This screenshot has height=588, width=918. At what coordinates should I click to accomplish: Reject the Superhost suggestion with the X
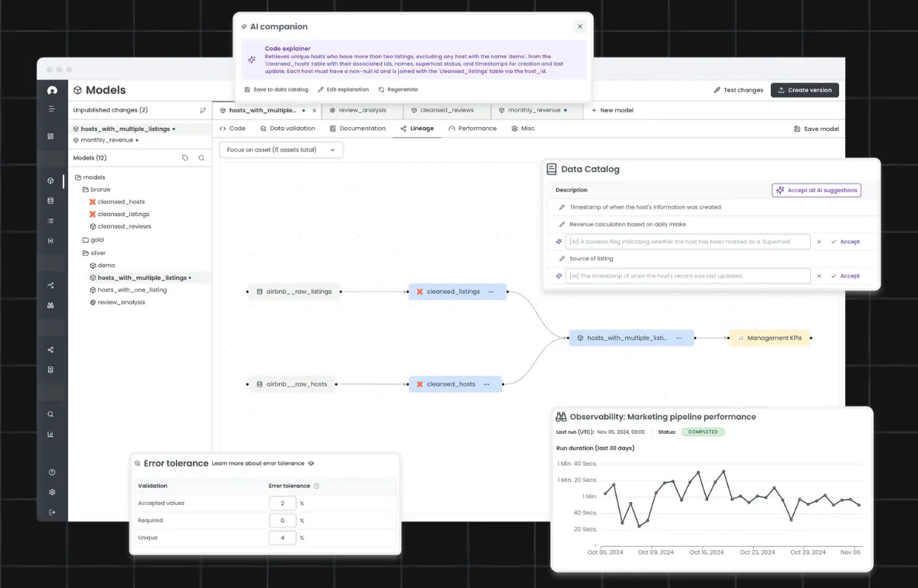point(819,241)
